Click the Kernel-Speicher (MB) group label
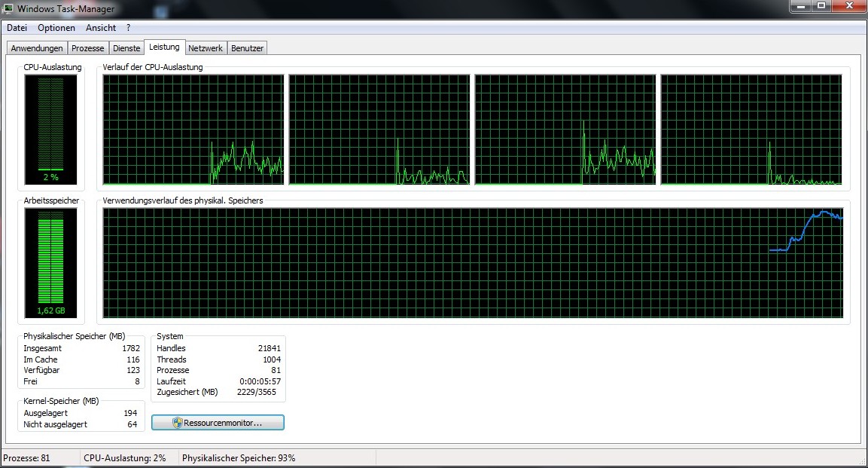Image resolution: width=868 pixels, height=468 pixels. pos(61,401)
